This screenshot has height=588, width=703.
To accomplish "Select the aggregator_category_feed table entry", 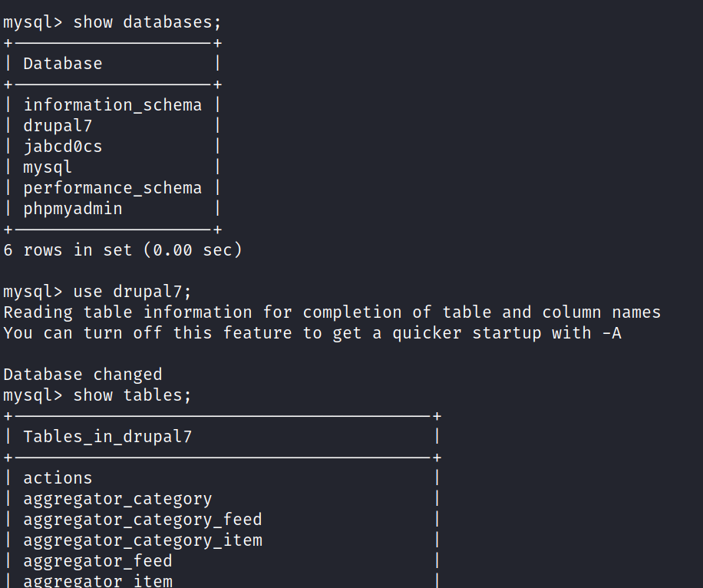I will click(x=143, y=520).
